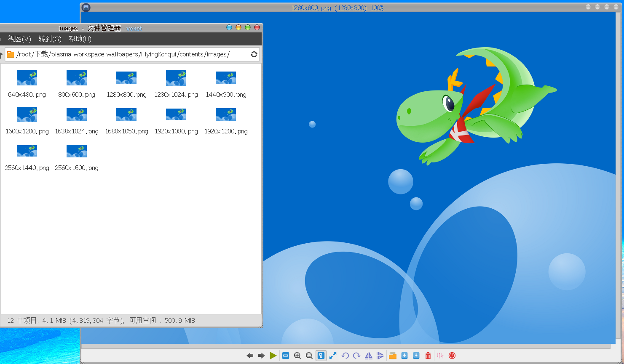Open the 帮助(H) menu

[80, 39]
